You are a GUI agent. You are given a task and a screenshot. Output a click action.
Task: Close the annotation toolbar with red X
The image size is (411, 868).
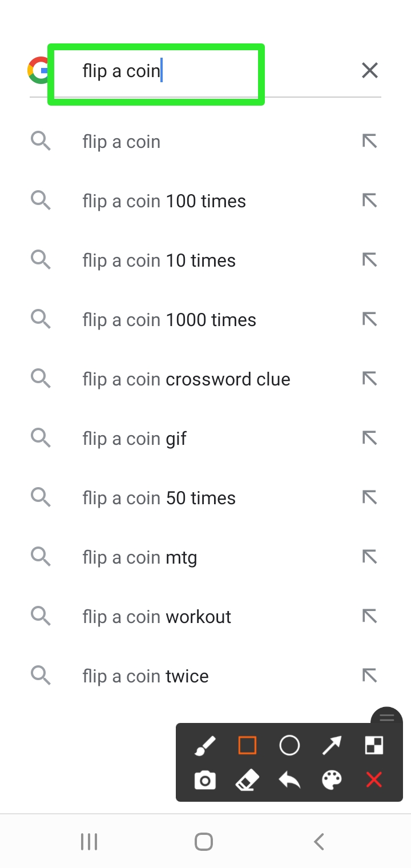click(x=374, y=780)
